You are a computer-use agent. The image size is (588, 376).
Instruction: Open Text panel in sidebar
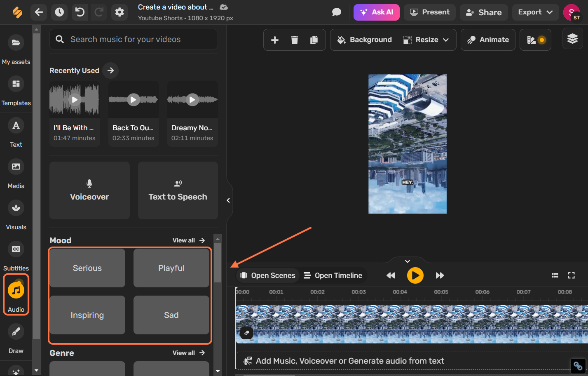(16, 133)
